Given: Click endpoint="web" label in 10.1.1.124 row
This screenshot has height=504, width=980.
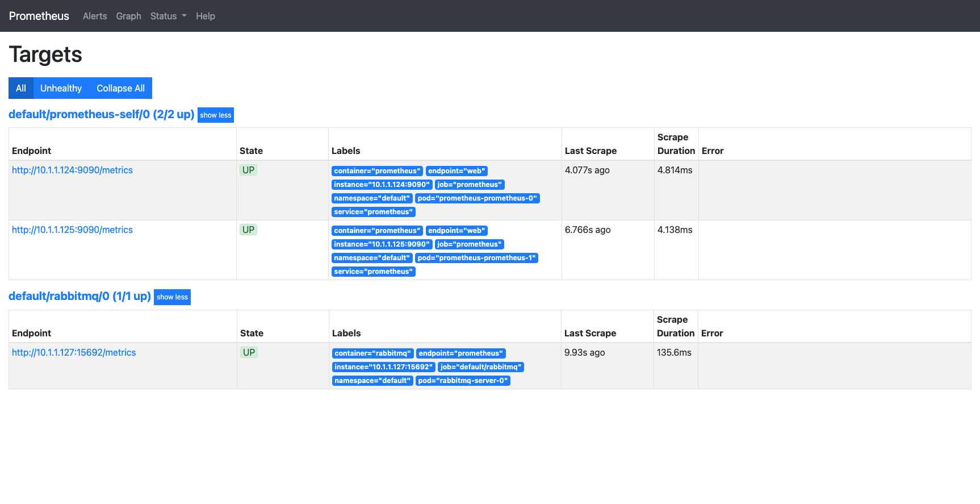Looking at the screenshot, I should pyautogui.click(x=457, y=171).
